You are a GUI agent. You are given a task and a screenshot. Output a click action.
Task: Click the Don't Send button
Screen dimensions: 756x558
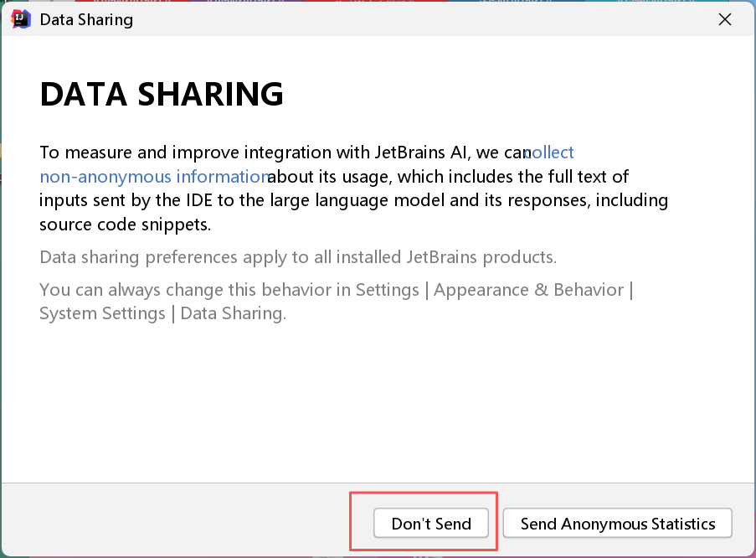click(431, 524)
